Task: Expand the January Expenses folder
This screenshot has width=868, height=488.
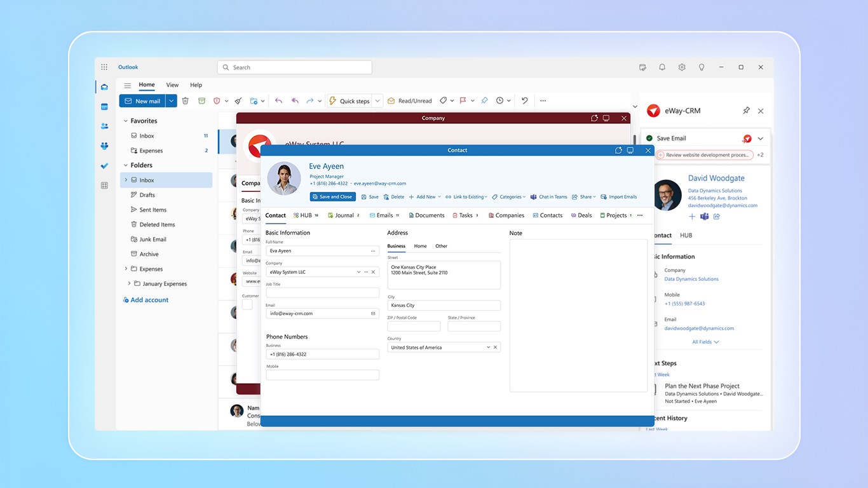Action: tap(129, 283)
